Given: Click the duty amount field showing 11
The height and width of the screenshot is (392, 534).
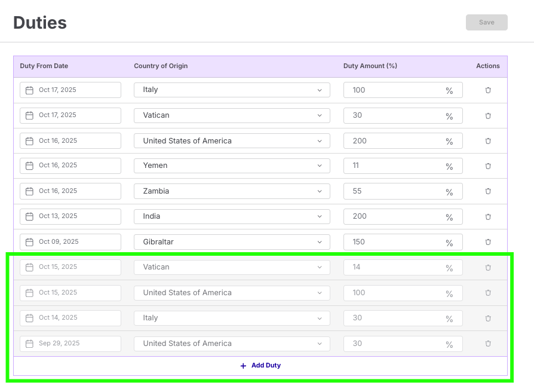Looking at the screenshot, I should pos(394,166).
